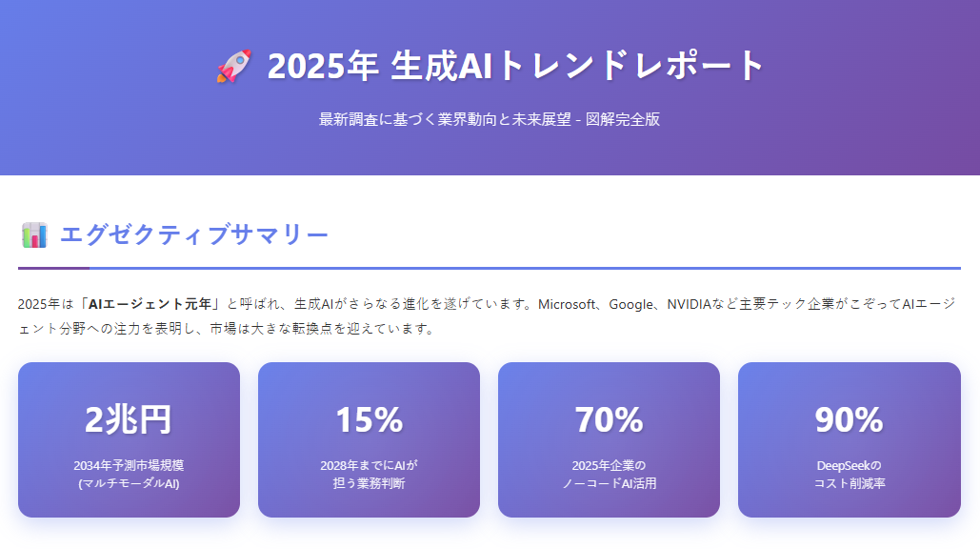This screenshot has height=549, width=980.
Task: Click the bold AIエージェント元年 phrase
Action: click(x=150, y=304)
